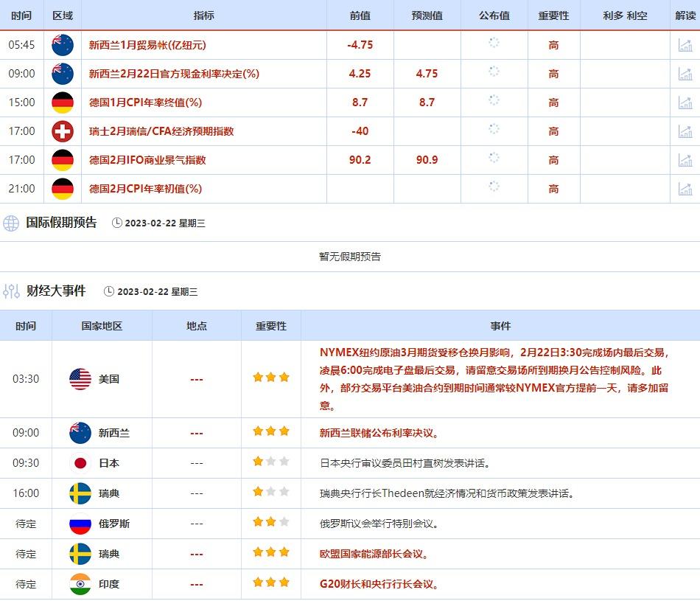This screenshot has width=700, height=601.
Task: Click New Zealand flag in 05:45 row
Action: [63, 45]
